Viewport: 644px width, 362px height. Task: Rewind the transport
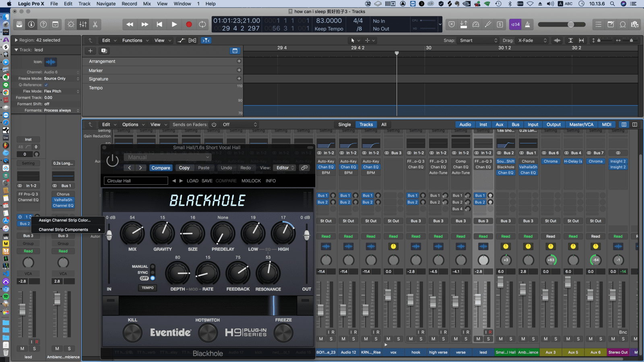[130, 25]
